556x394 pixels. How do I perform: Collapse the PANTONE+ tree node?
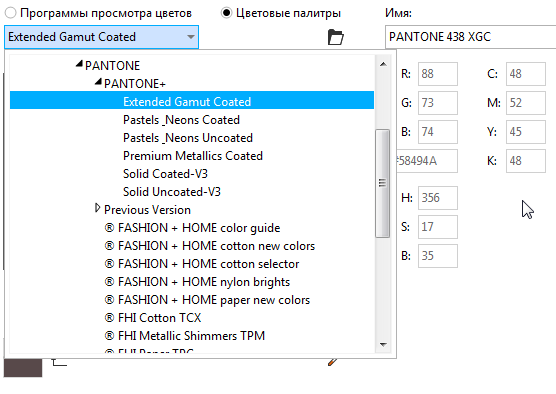pyautogui.click(x=98, y=82)
